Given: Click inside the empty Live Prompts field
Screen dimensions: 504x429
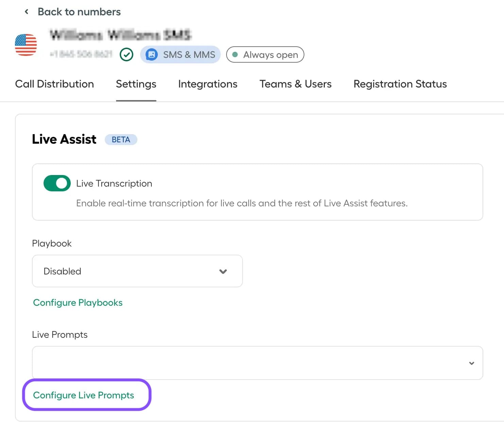Looking at the screenshot, I should point(238,363).
